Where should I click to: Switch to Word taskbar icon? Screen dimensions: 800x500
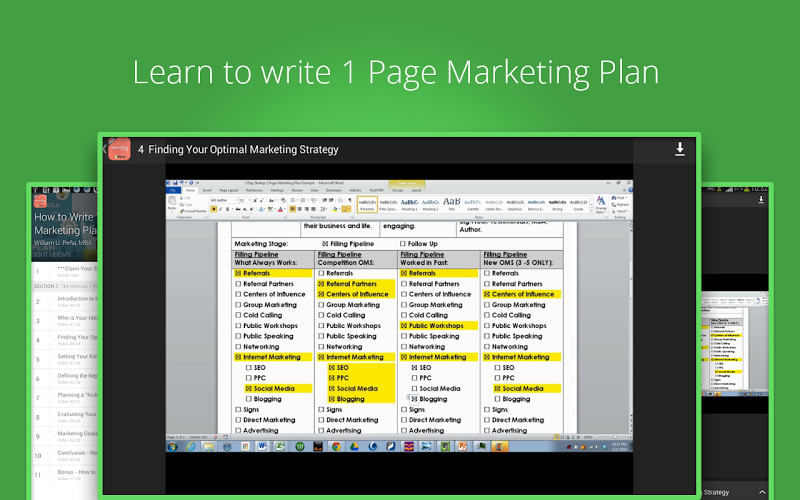263,446
